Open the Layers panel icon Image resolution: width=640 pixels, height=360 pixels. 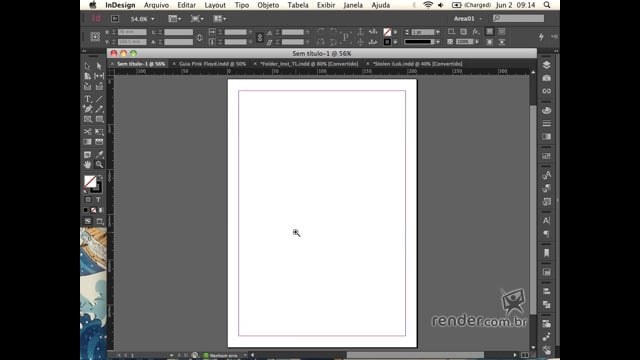[547, 65]
